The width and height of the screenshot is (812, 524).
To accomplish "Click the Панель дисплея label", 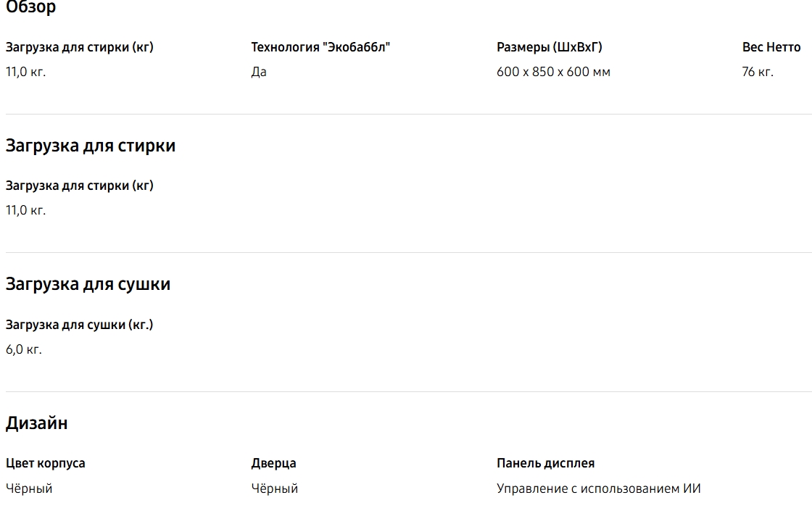I will (545, 463).
